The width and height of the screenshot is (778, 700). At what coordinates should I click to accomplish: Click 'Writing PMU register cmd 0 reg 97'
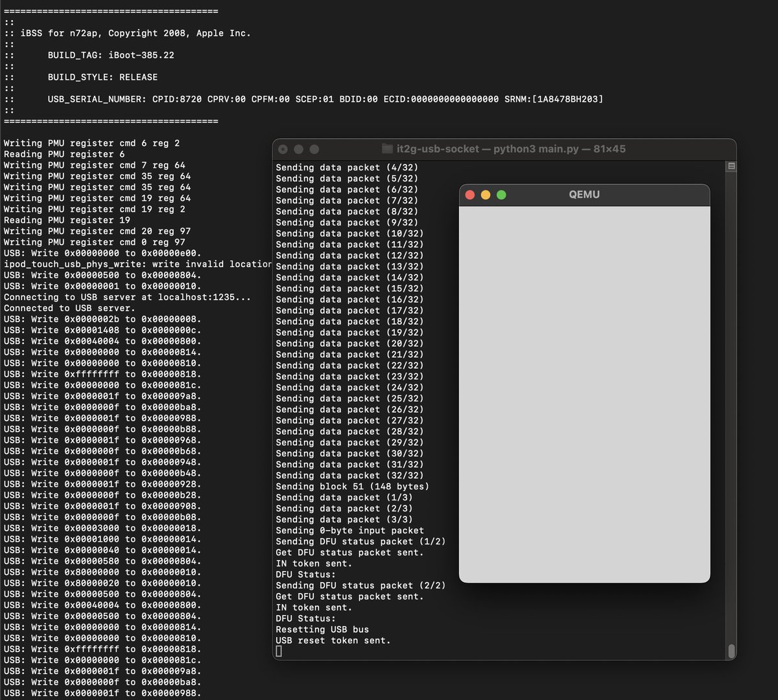pos(94,242)
